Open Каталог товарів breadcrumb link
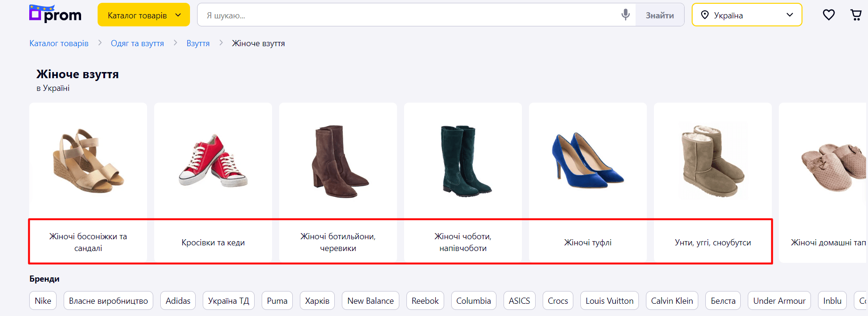868x316 pixels. [59, 43]
